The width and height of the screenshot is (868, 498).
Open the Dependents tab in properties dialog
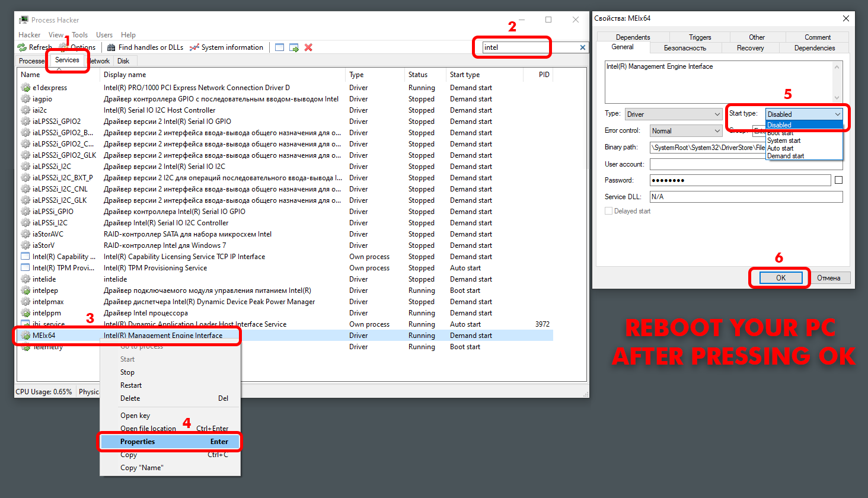pyautogui.click(x=633, y=37)
